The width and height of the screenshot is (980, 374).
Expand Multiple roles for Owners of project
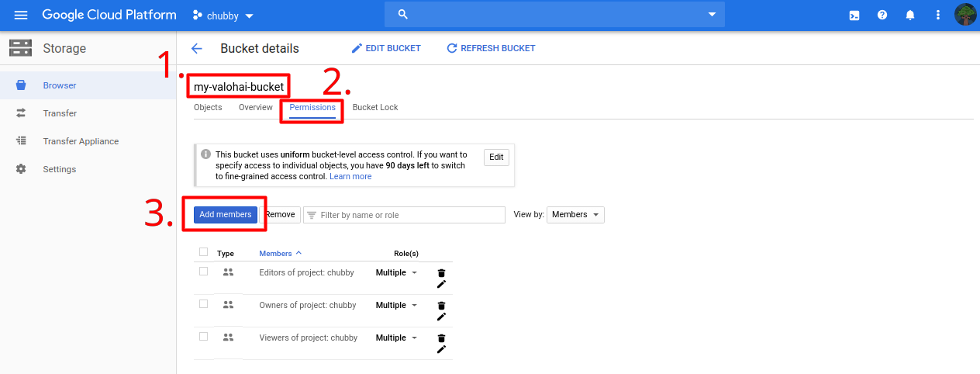tap(397, 306)
